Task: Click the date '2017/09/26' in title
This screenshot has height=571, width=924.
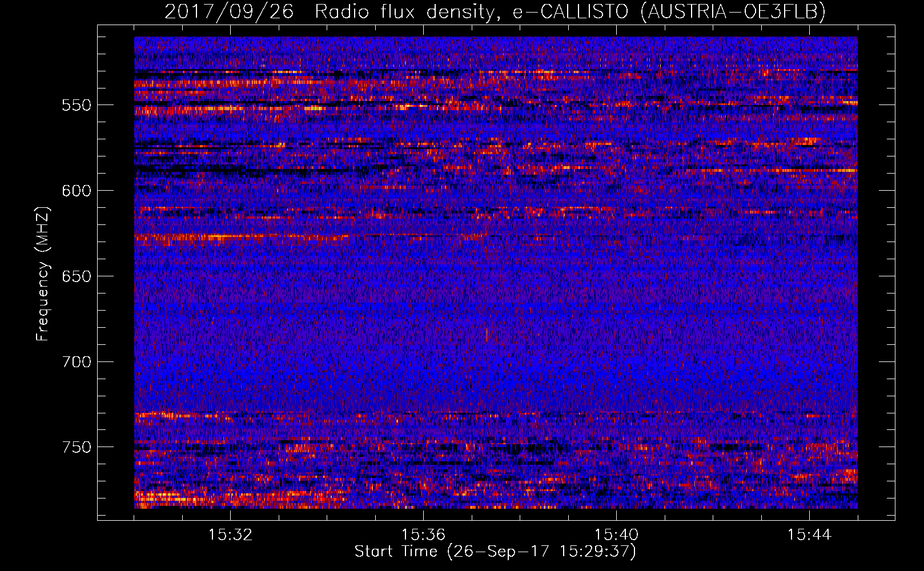Action: click(x=229, y=11)
